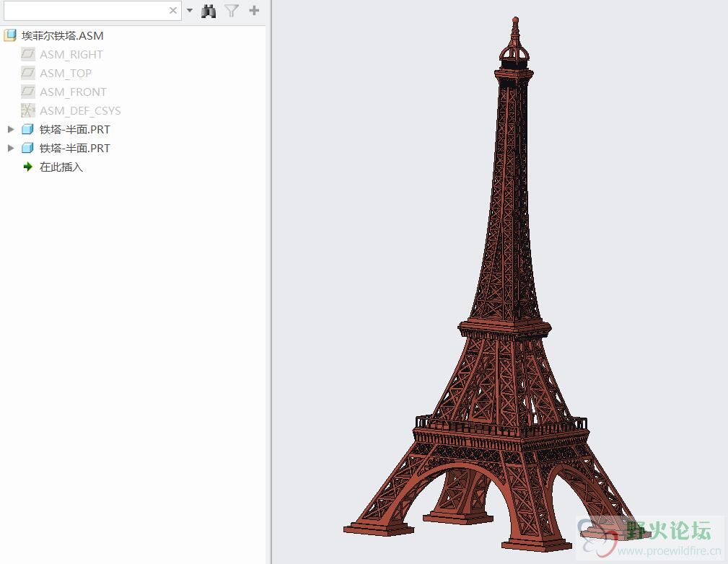This screenshot has height=564, width=728.
Task: Select the 埃菲尔铁塔.ASM root node
Action: [x=62, y=36]
